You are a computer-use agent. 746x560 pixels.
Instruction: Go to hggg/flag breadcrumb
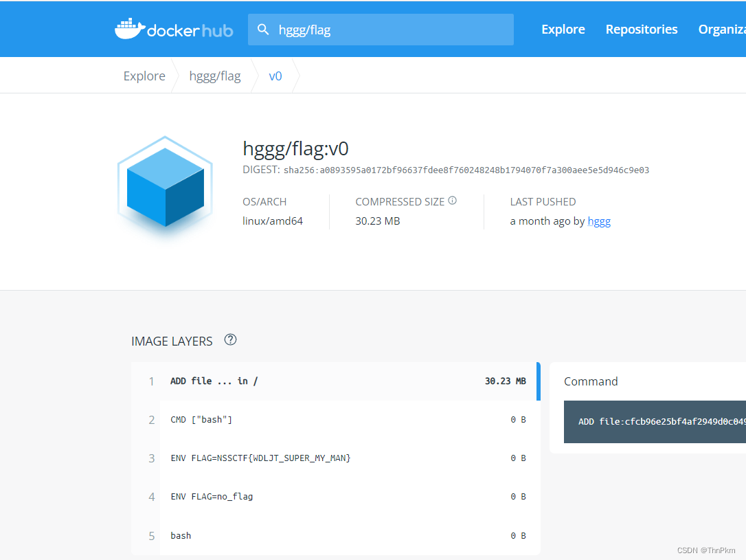pyautogui.click(x=215, y=76)
